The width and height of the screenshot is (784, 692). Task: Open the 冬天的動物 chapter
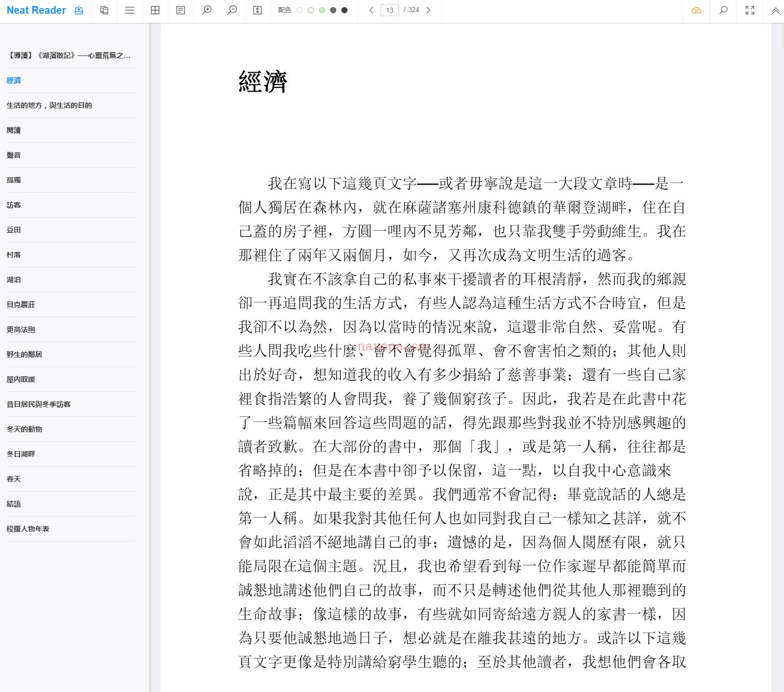[x=70, y=429]
